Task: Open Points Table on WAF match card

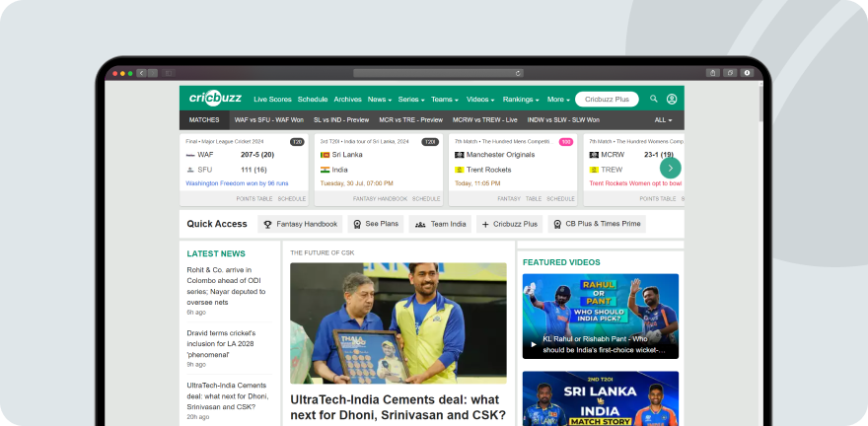Action: pos(254,198)
